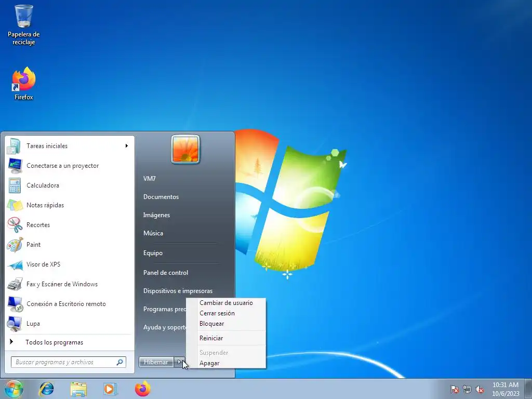Launch Calculadora from its icon

point(15,185)
